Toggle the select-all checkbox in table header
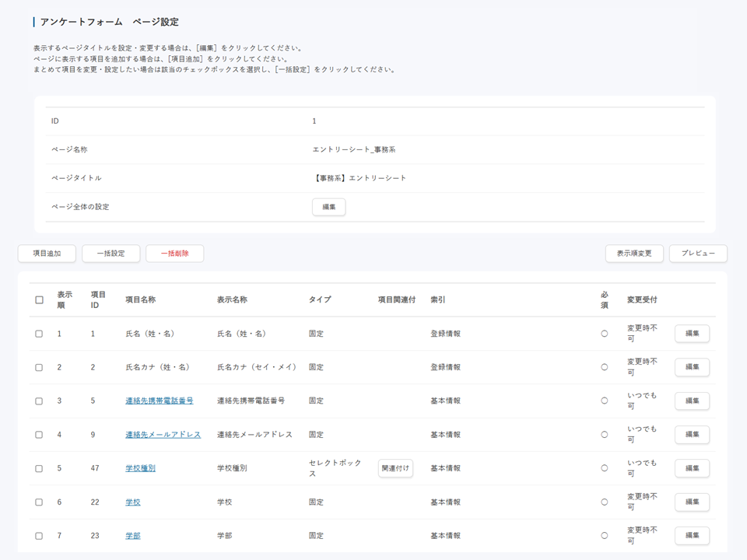The width and height of the screenshot is (747, 560). pos(40,300)
